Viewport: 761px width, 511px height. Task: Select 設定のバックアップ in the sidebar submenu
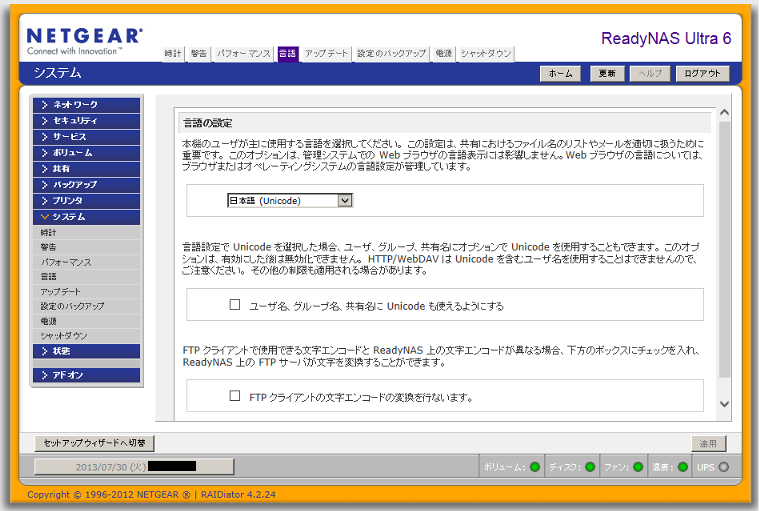[x=86, y=306]
